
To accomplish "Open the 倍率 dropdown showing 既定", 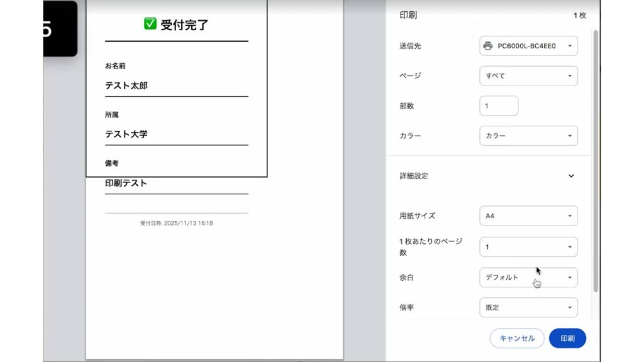I will 528,307.
